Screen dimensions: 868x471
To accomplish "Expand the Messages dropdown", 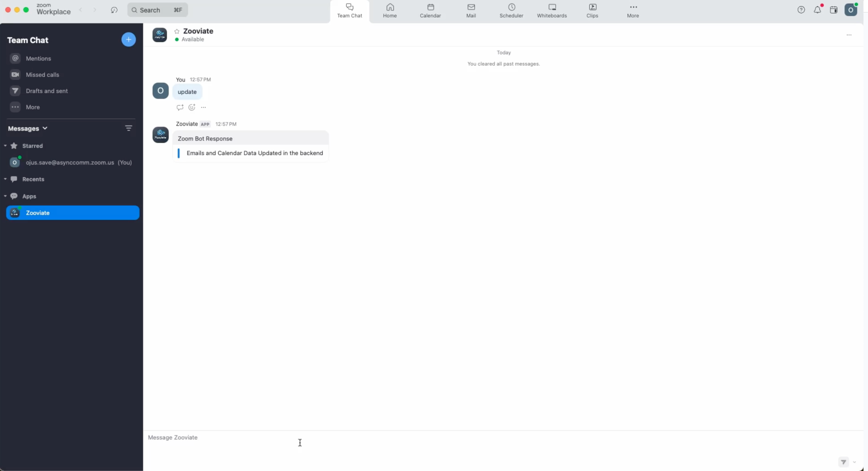I will (46, 128).
